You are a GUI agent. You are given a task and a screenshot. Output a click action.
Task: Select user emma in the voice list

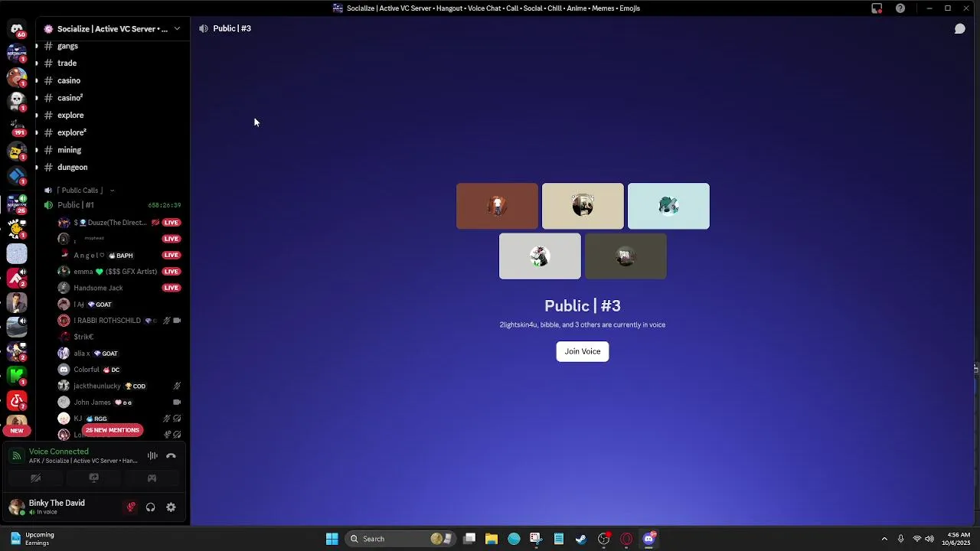click(119, 272)
